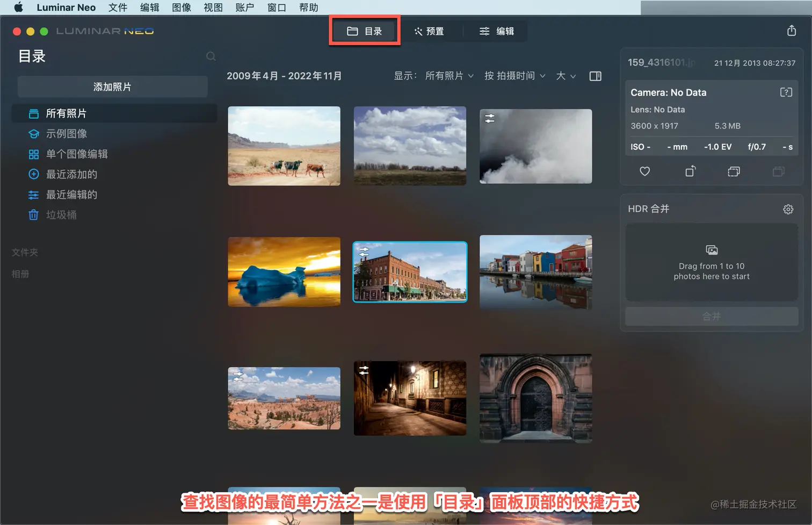Switch to the 编辑 edit tab
This screenshot has width=812, height=525.
pos(497,31)
